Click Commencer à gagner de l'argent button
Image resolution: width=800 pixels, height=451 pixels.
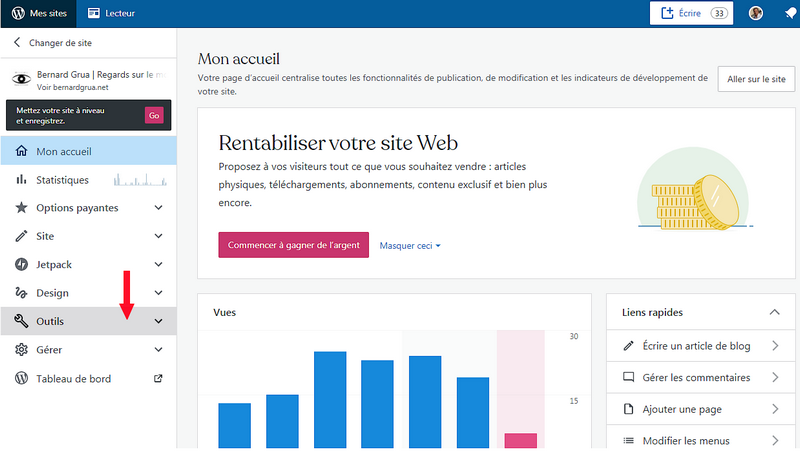pyautogui.click(x=293, y=245)
